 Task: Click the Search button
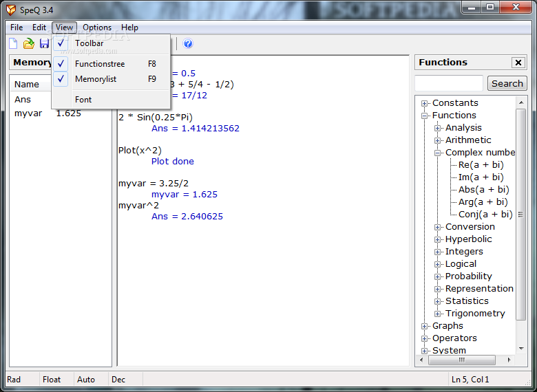tap(507, 83)
